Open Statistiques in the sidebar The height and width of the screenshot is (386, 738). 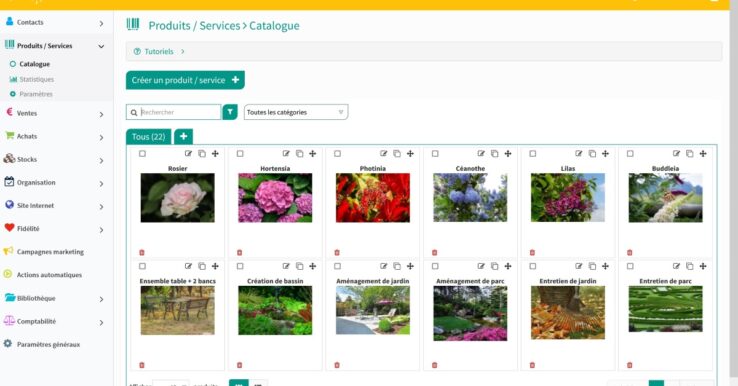tap(36, 79)
